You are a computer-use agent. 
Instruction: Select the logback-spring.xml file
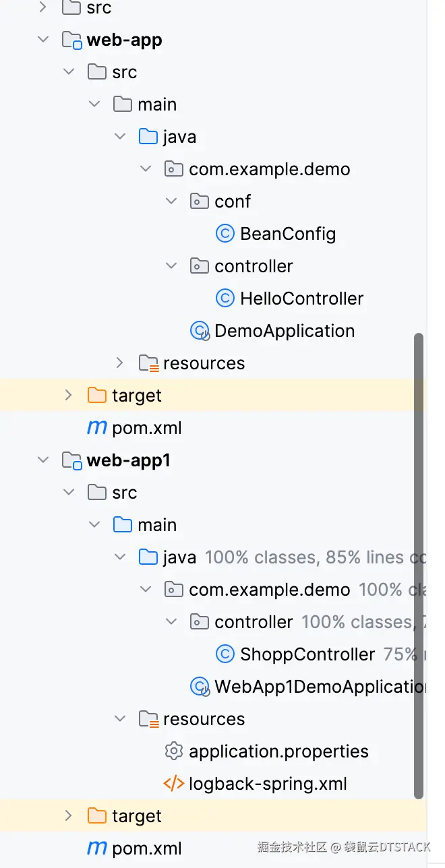point(268,784)
